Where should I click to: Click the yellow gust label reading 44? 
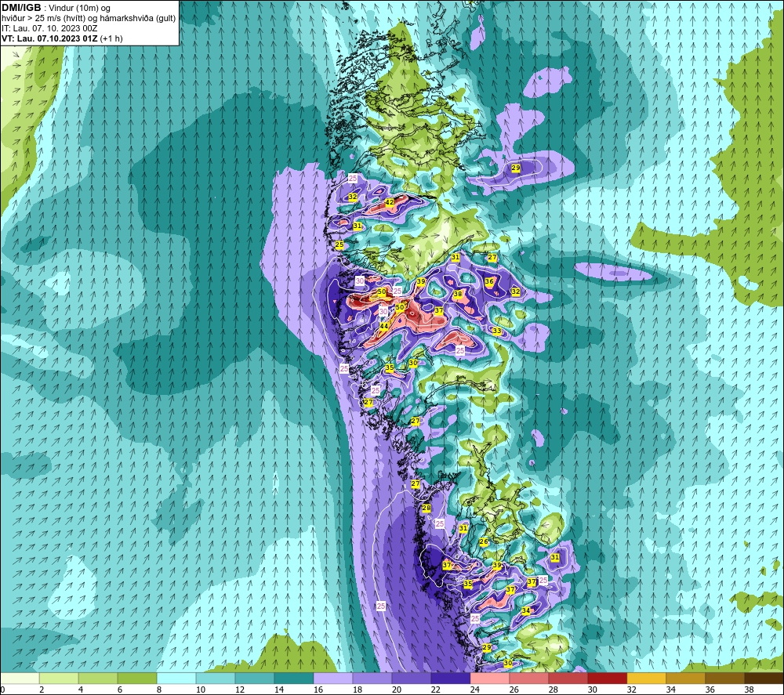click(384, 326)
